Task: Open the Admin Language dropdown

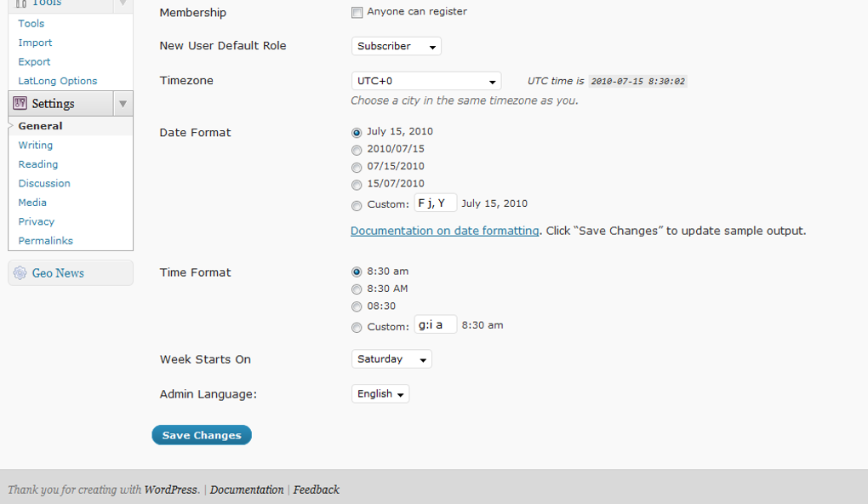Action: [380, 393]
